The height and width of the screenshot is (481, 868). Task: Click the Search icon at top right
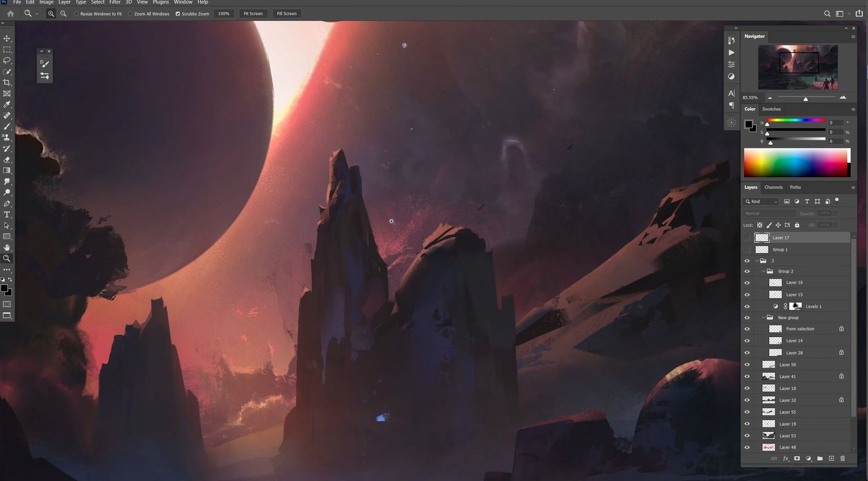827,13
